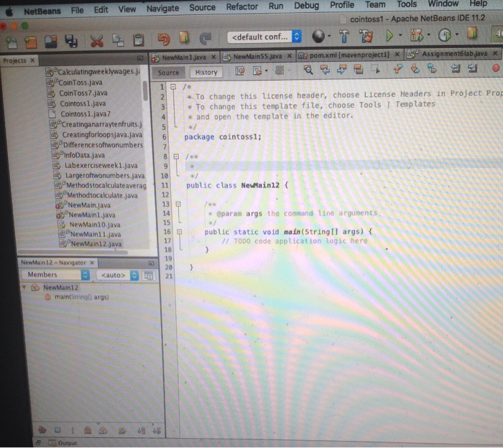The image size is (503, 448).
Task: Run the project with green play icon
Action: (389, 35)
